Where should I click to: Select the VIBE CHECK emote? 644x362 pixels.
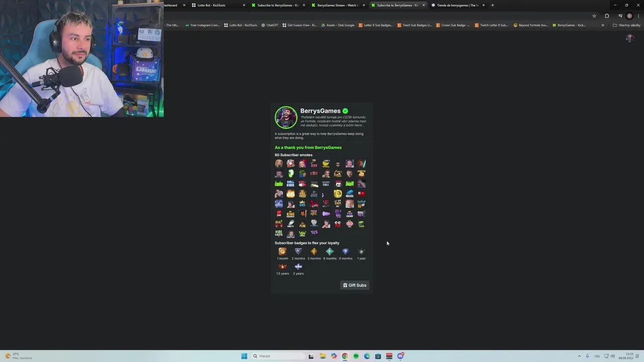(x=279, y=233)
